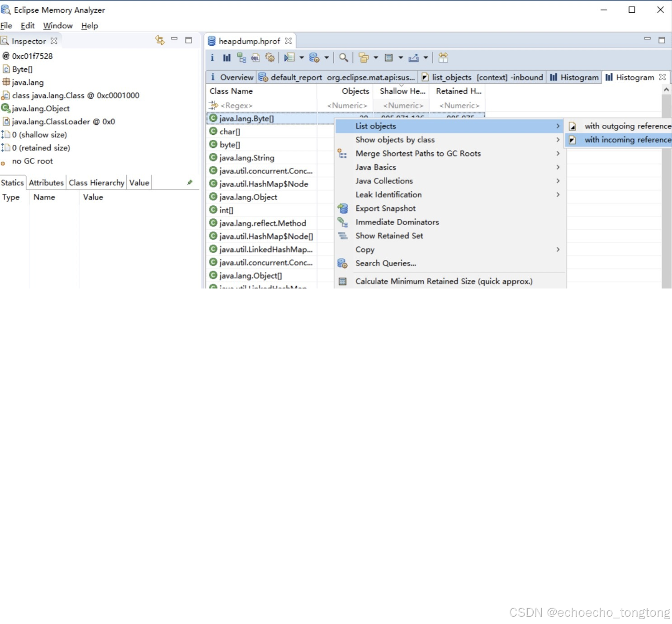Close the Inspector view tab

[x=54, y=41]
